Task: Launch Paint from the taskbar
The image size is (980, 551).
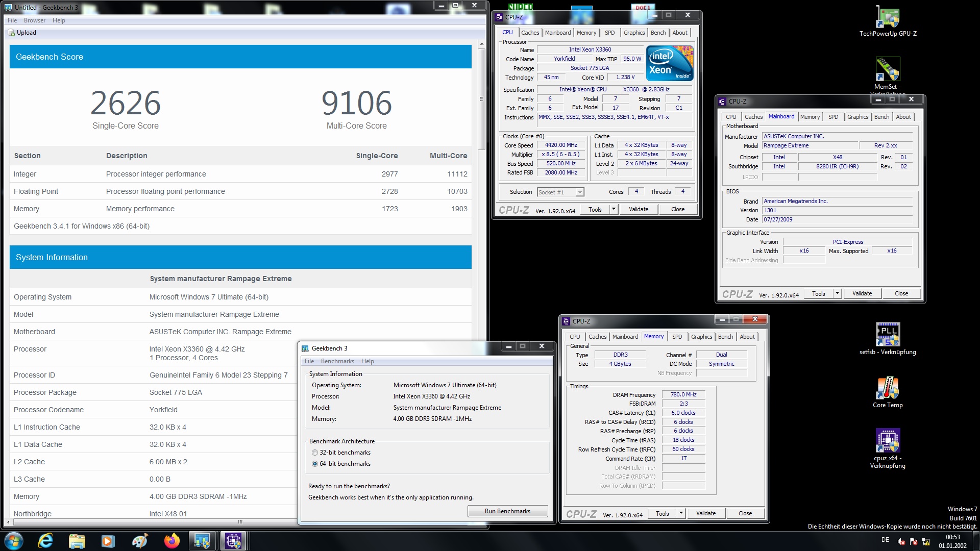Action: pos(140,541)
